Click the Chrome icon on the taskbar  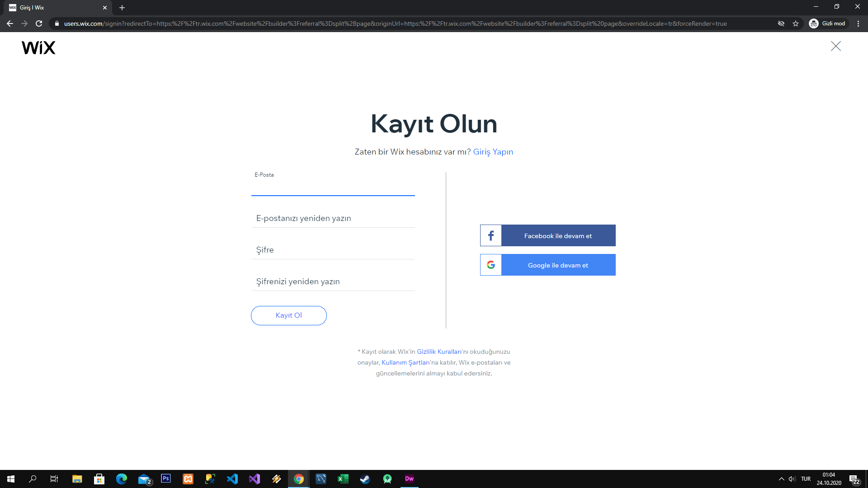[x=299, y=479]
